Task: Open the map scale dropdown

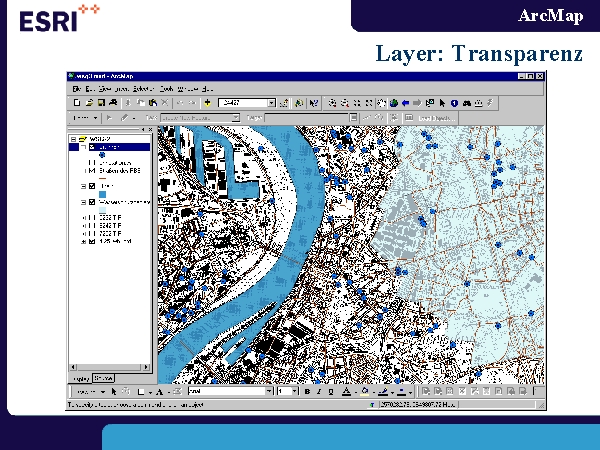Action: click(271, 102)
